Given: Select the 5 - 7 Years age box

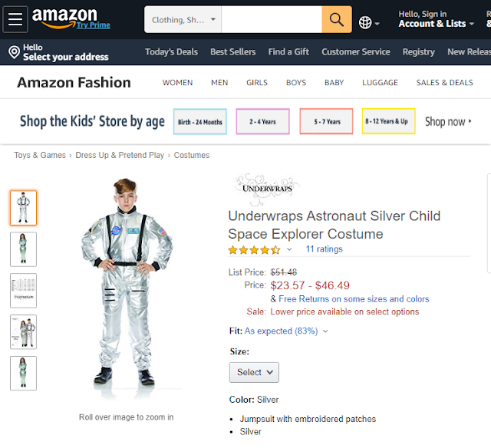Looking at the screenshot, I should click(x=326, y=121).
